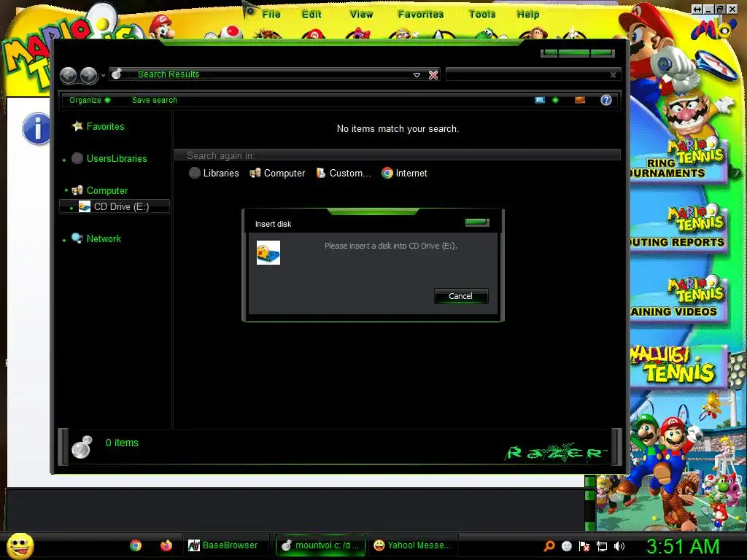Image resolution: width=747 pixels, height=560 pixels.
Task: Open the Waluigi Tennis banner
Action: point(678,366)
